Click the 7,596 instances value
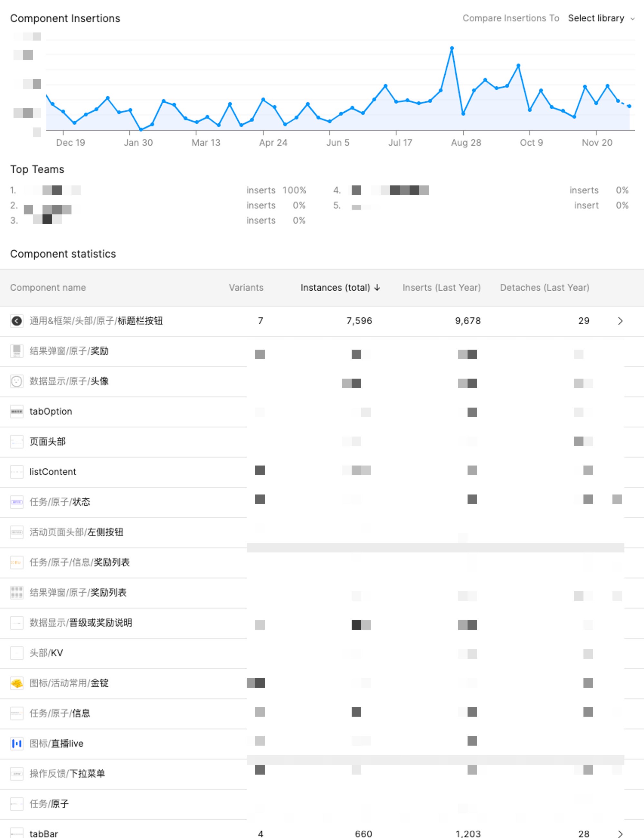 pyautogui.click(x=359, y=321)
